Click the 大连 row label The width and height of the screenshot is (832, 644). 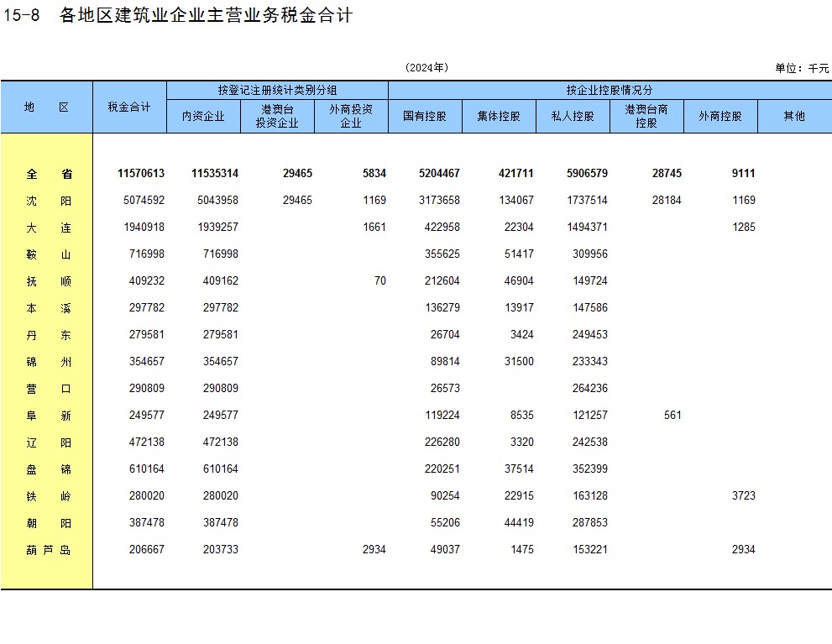pyautogui.click(x=49, y=228)
